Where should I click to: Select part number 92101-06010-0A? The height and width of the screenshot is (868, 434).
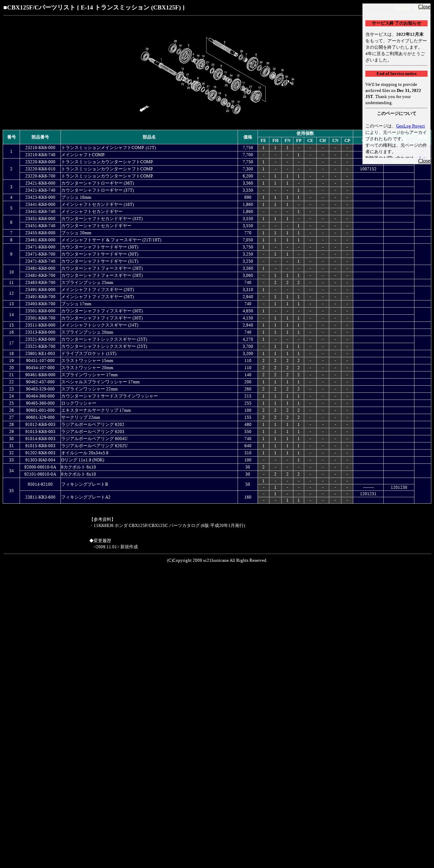(x=40, y=474)
